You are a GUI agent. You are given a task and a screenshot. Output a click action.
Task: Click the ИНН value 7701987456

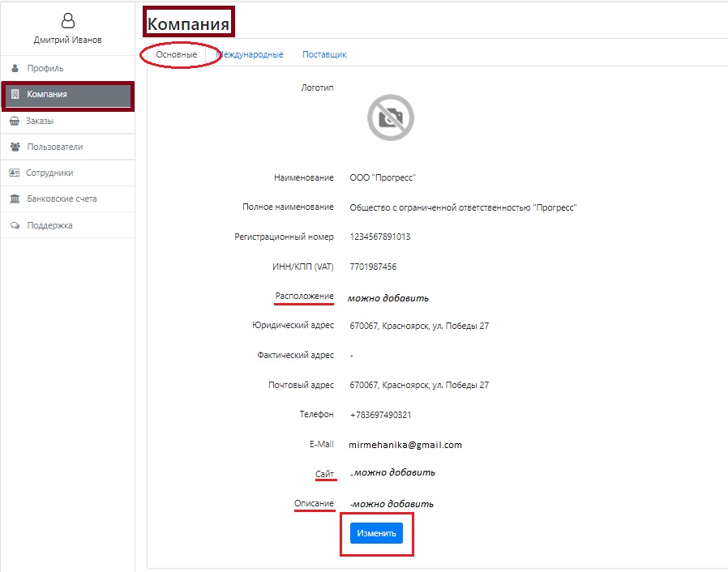pos(373,267)
